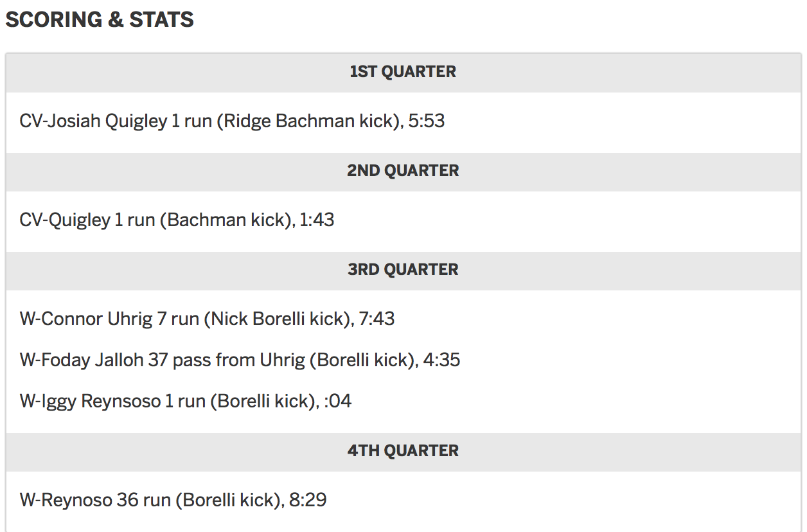
Task: Select the 4TH QUARTER header row
Action: pos(403,452)
